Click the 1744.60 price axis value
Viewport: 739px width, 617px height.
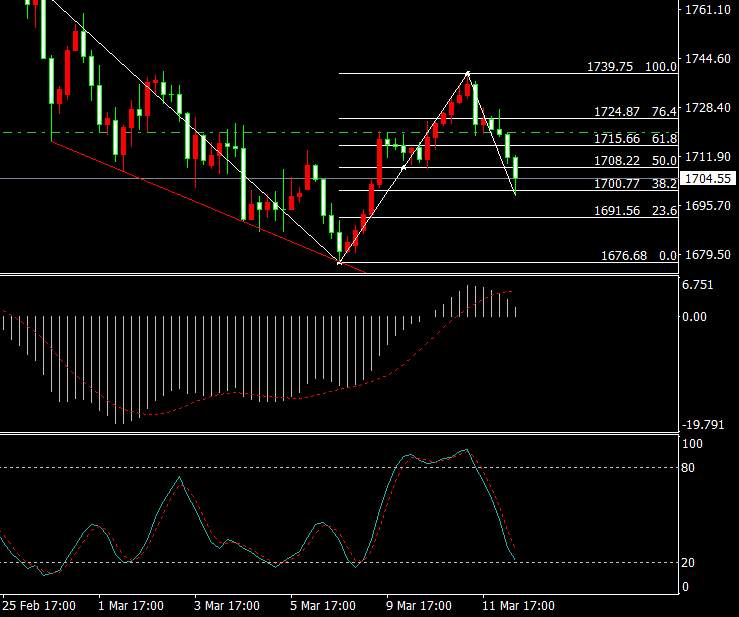707,58
